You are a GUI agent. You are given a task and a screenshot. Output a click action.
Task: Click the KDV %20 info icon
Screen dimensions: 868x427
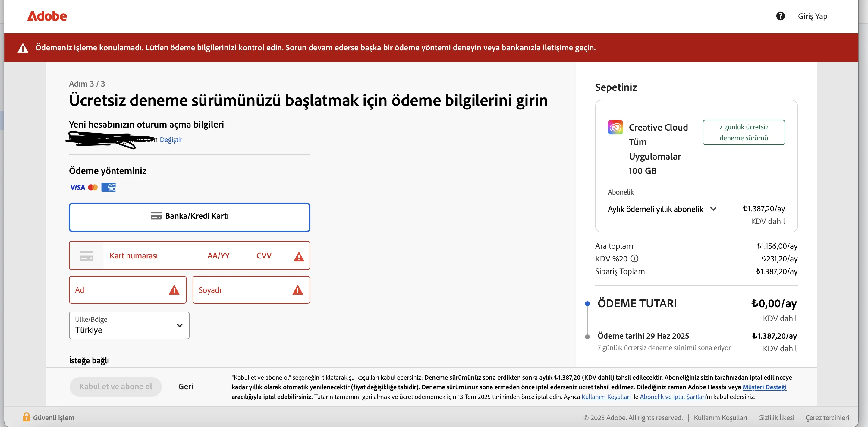[x=634, y=258]
